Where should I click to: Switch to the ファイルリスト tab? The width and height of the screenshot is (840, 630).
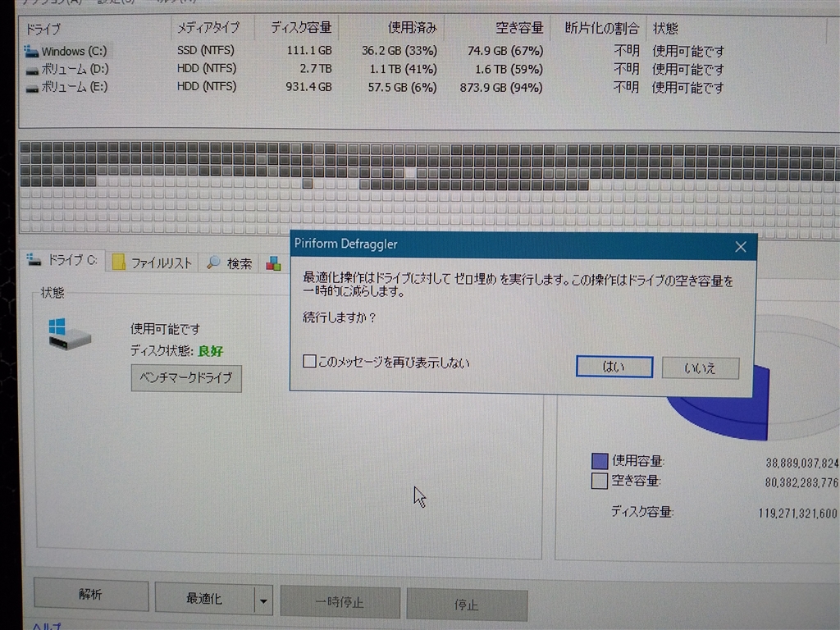152,262
